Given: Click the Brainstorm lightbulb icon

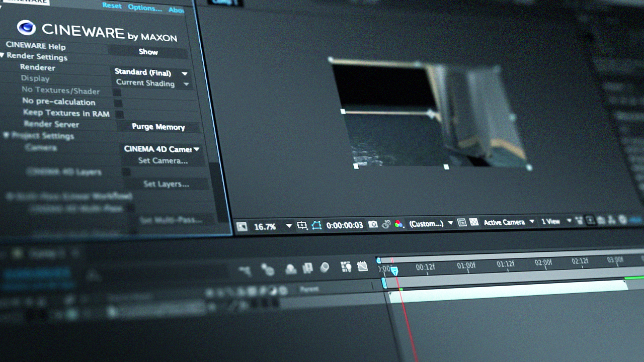Looking at the screenshot, I should point(346,267).
